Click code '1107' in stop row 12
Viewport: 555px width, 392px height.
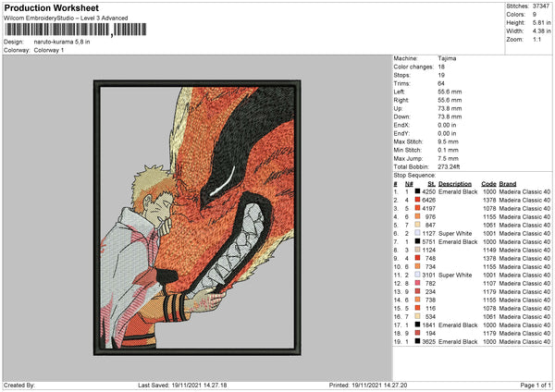(x=489, y=284)
